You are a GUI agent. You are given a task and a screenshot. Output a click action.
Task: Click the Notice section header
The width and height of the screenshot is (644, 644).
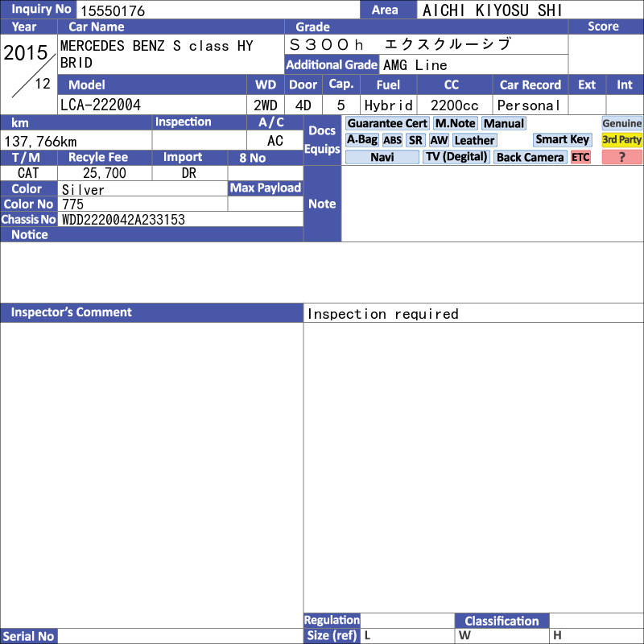click(x=151, y=234)
